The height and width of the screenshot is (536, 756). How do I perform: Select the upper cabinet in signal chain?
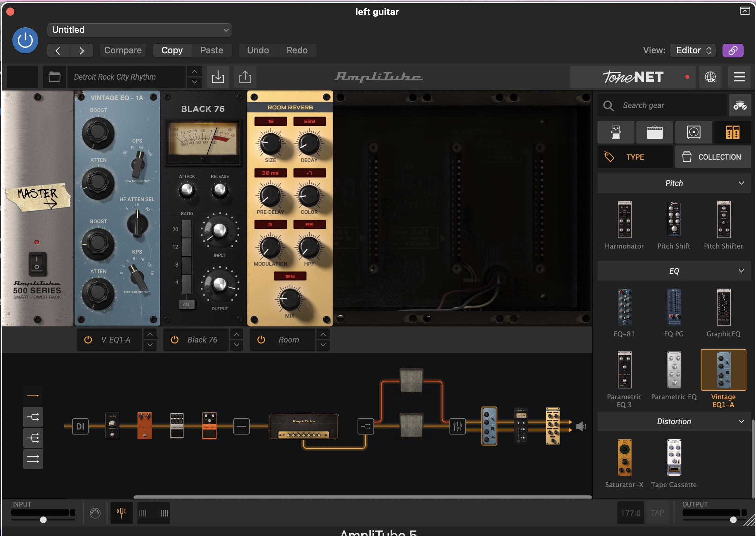click(x=412, y=380)
